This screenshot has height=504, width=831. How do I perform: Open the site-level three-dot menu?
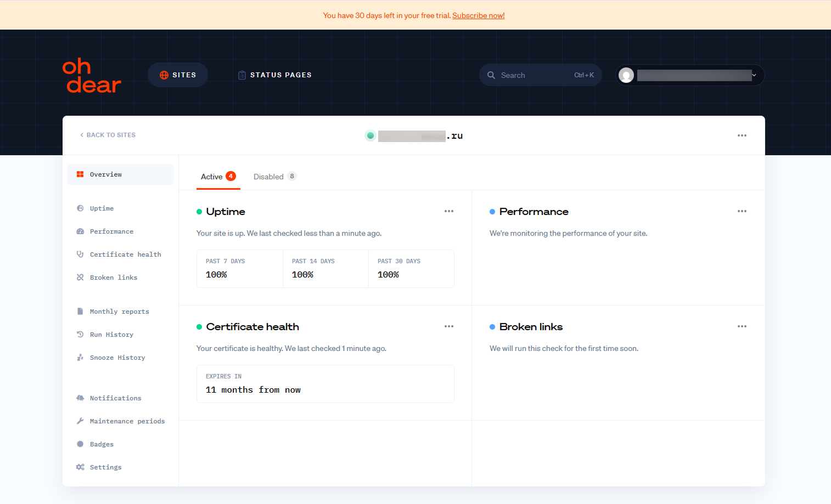coord(742,135)
